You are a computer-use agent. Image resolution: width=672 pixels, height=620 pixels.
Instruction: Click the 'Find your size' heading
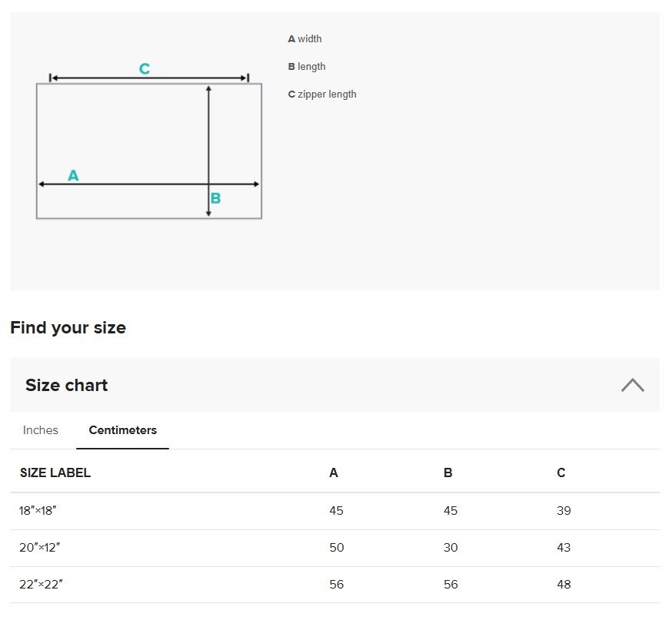(x=68, y=327)
